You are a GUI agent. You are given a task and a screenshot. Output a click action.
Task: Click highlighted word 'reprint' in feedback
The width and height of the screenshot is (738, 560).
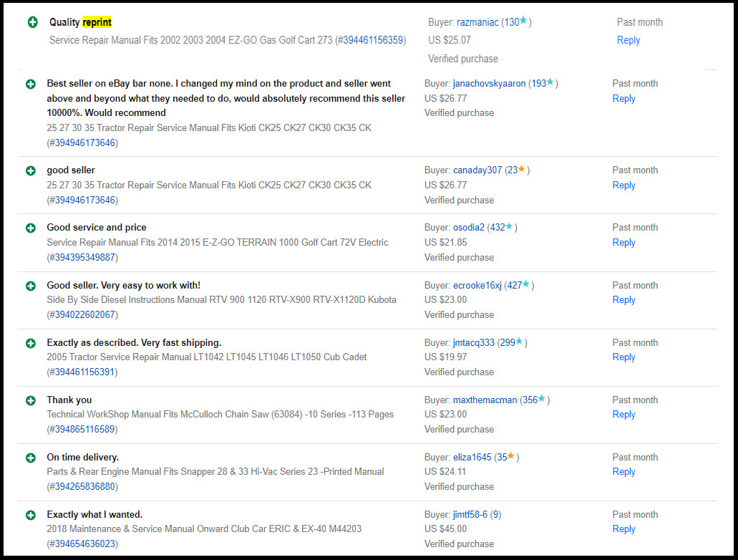(97, 22)
